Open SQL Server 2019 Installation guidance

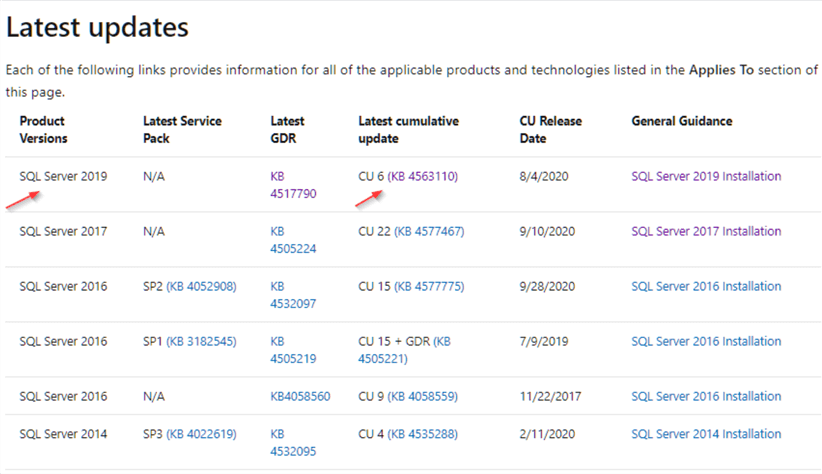point(706,176)
